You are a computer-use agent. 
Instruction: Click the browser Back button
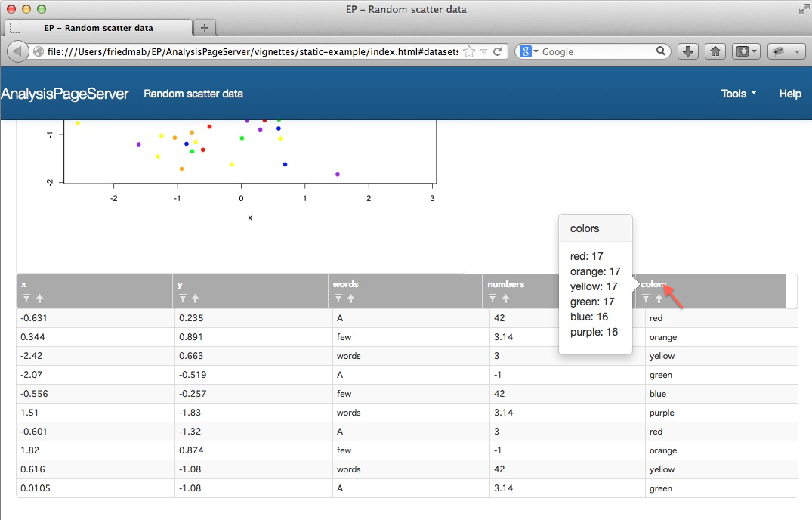click(x=17, y=51)
